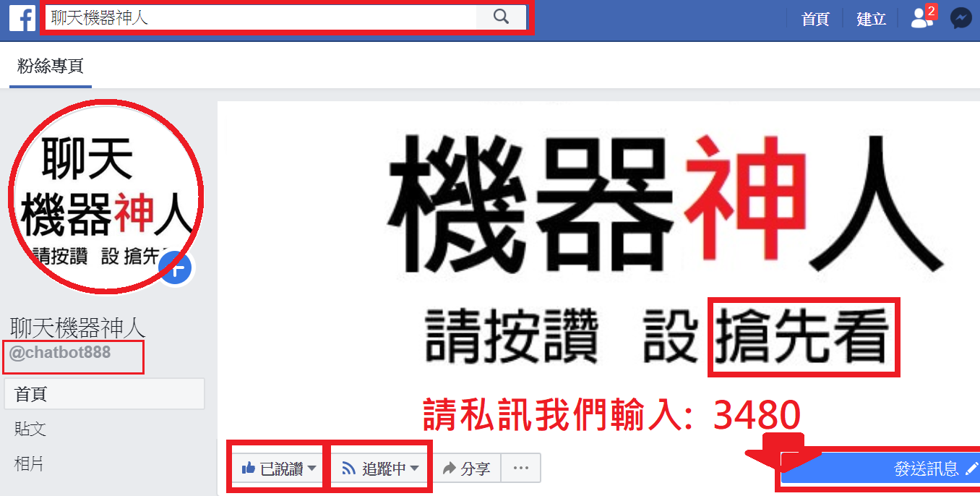The image size is (980, 496).
Task: Click the share arrow icon on 分享
Action: point(449,469)
